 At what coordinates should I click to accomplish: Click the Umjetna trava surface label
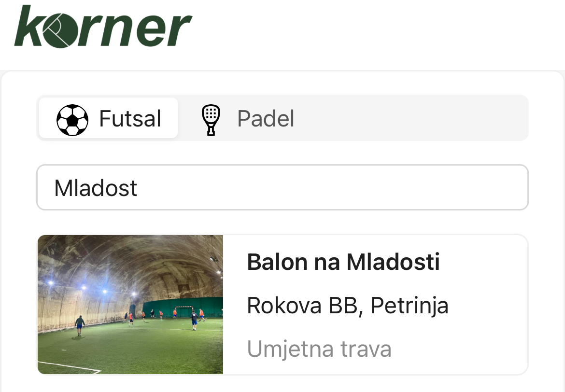319,349
